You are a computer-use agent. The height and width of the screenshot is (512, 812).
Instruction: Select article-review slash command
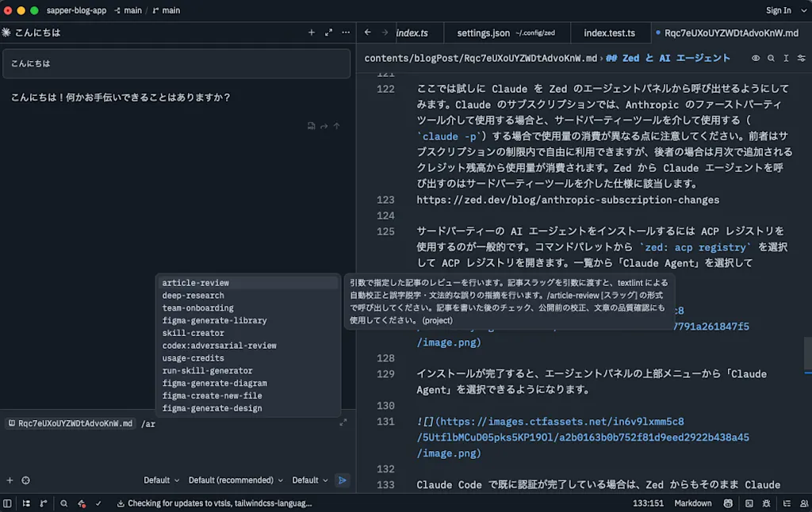[248, 283]
